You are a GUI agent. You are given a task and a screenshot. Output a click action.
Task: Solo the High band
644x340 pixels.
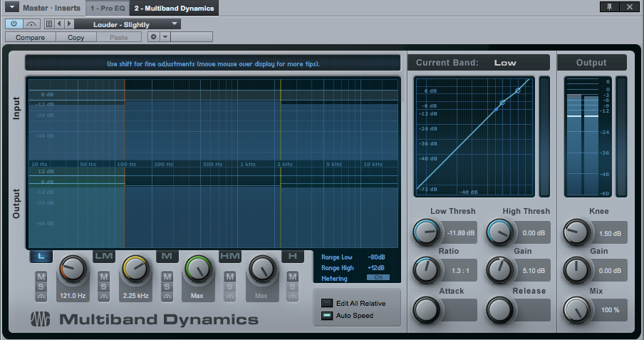coord(292,286)
